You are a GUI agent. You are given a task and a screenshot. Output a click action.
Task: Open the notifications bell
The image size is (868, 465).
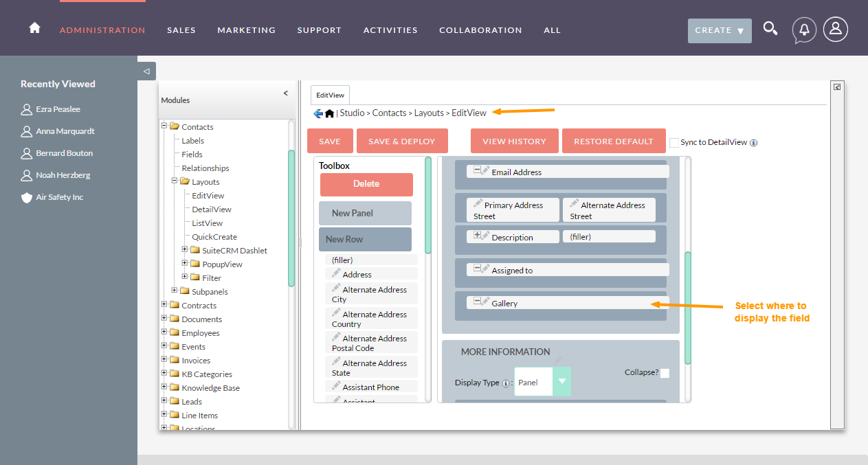804,30
